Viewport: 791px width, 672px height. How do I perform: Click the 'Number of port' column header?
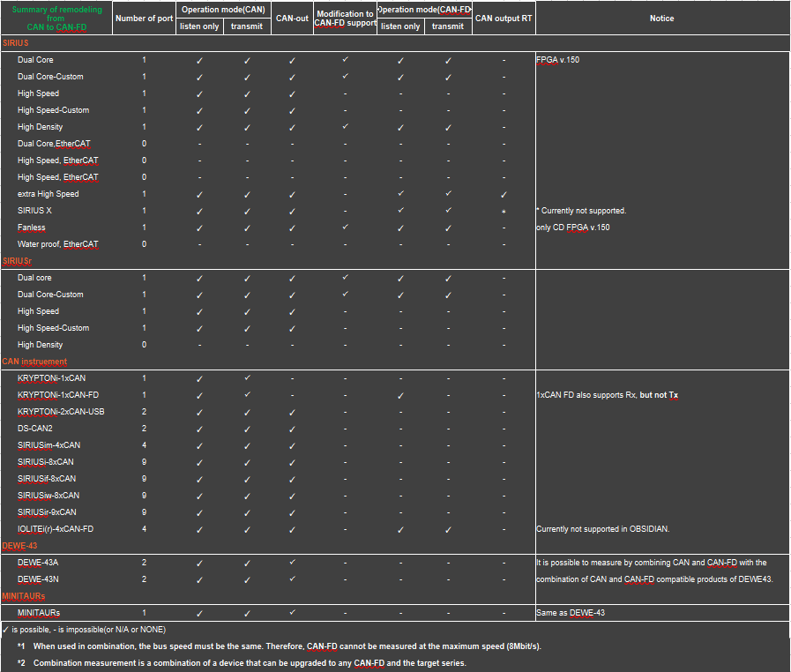pos(144,19)
